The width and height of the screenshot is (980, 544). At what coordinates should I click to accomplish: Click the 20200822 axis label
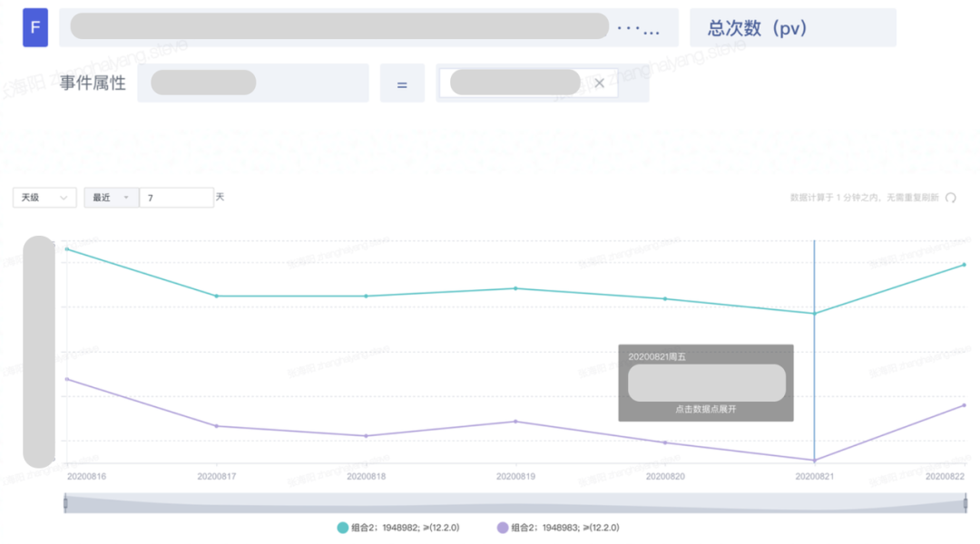point(945,476)
